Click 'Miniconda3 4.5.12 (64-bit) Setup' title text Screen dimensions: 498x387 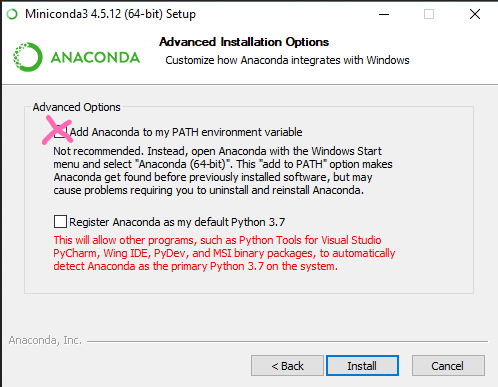(110, 14)
